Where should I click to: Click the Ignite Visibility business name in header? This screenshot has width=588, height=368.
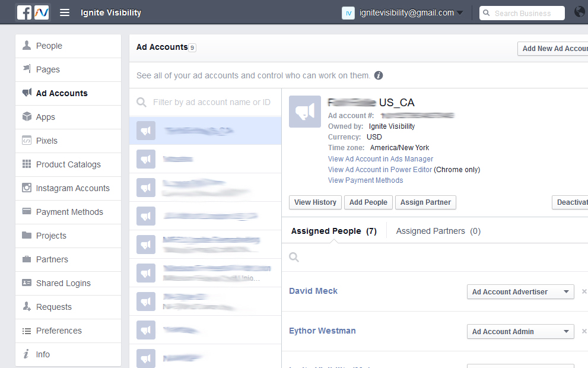(110, 12)
